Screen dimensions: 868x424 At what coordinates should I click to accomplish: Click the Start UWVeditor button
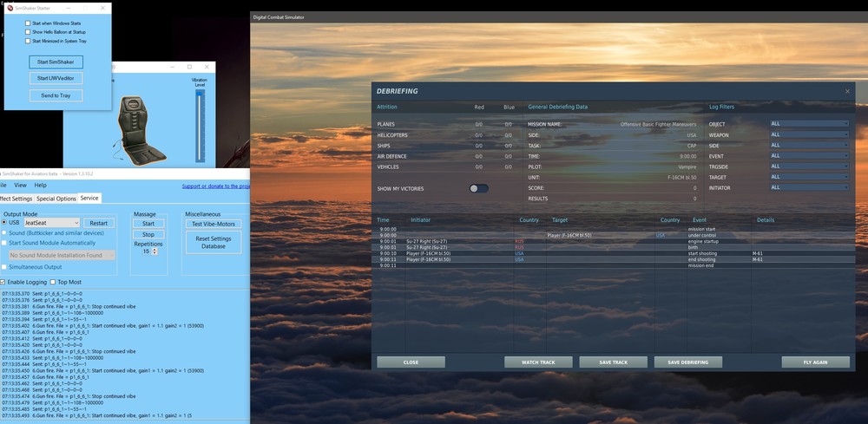[56, 78]
